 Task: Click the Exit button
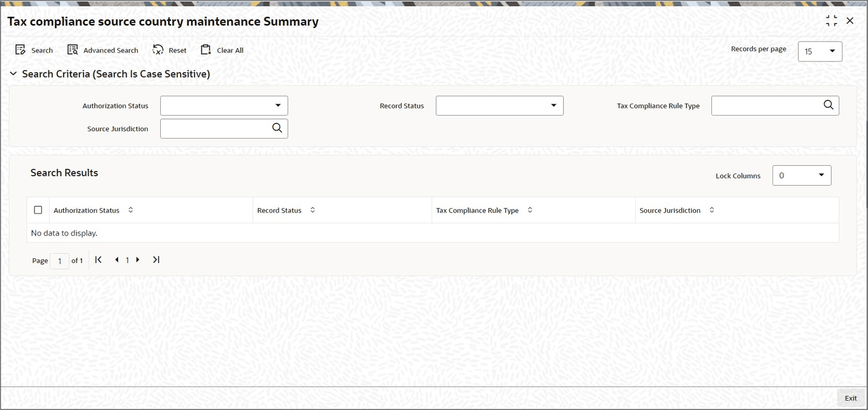[x=851, y=398]
